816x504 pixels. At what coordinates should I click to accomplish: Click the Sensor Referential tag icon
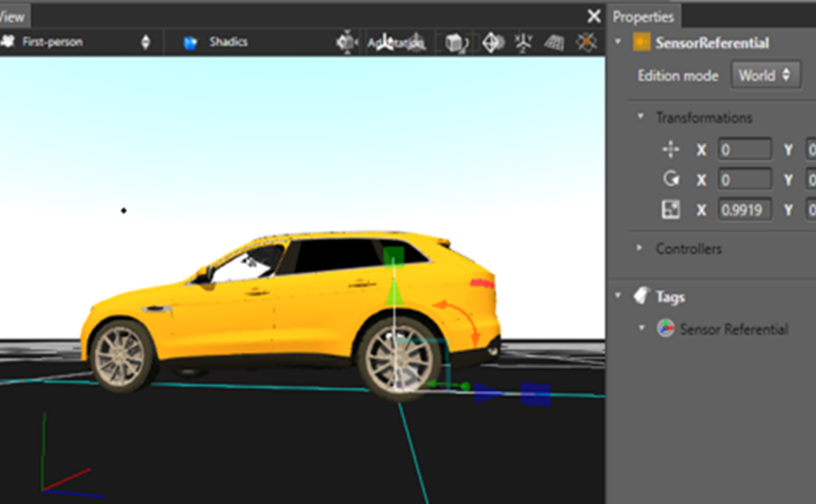(x=666, y=329)
